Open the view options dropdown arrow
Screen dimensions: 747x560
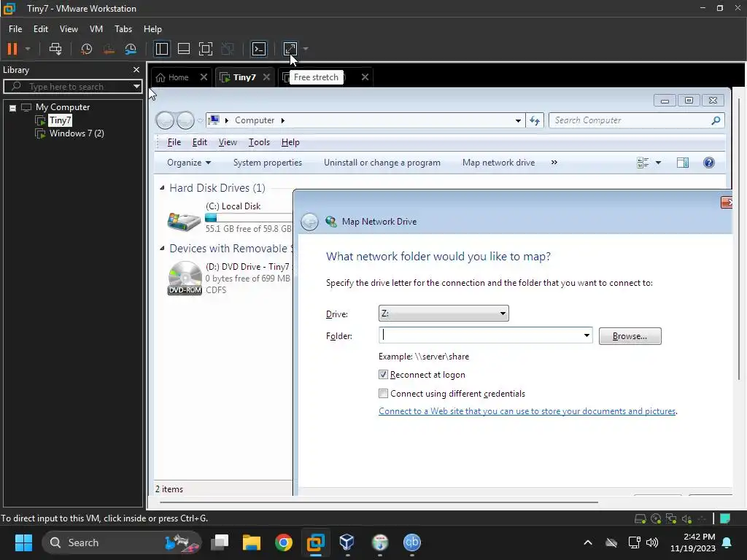point(658,163)
